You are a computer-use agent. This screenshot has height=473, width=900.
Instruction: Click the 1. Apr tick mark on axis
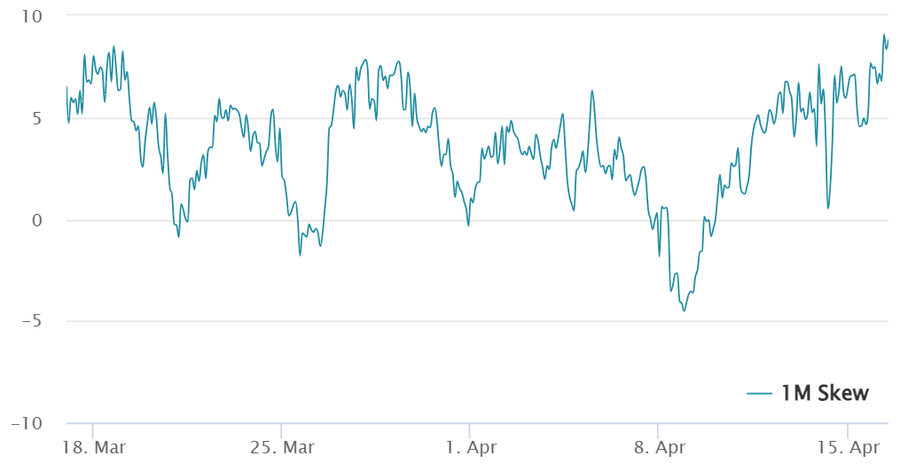[470, 429]
